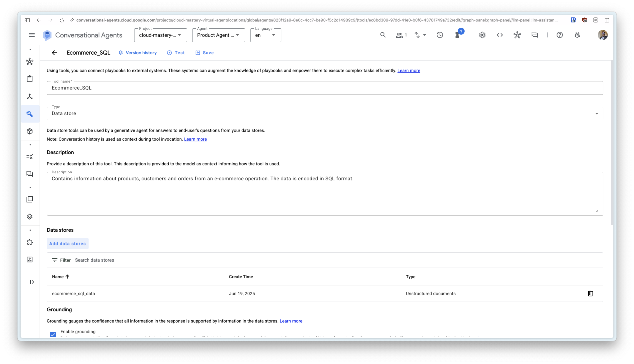Expand the Agent dropdown selector
The width and height of the screenshot is (634, 364).
pyautogui.click(x=218, y=35)
